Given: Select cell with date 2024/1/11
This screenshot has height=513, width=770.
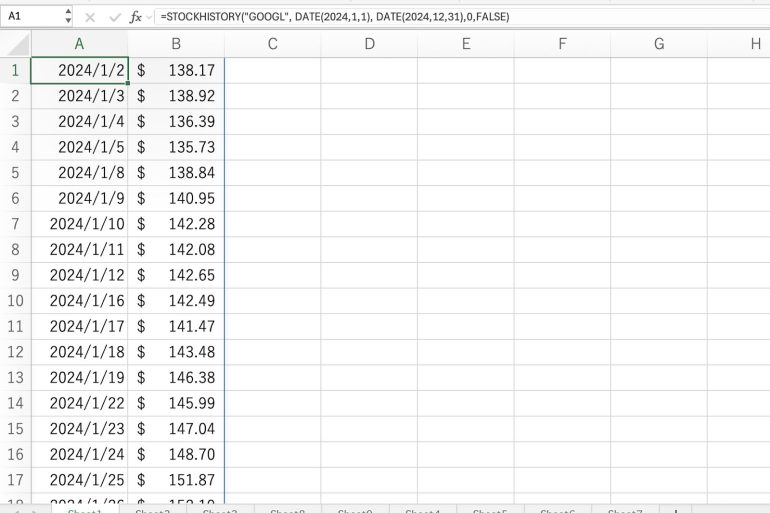Looking at the screenshot, I should tap(79, 249).
